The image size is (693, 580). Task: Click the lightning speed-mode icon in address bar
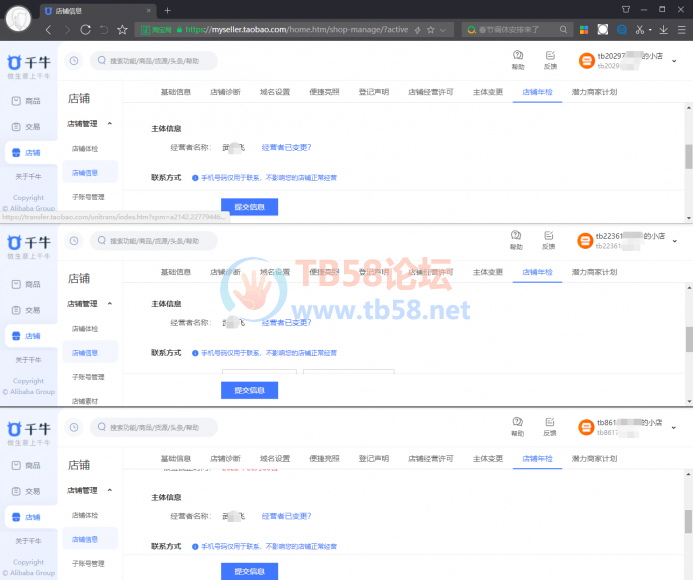[x=417, y=30]
